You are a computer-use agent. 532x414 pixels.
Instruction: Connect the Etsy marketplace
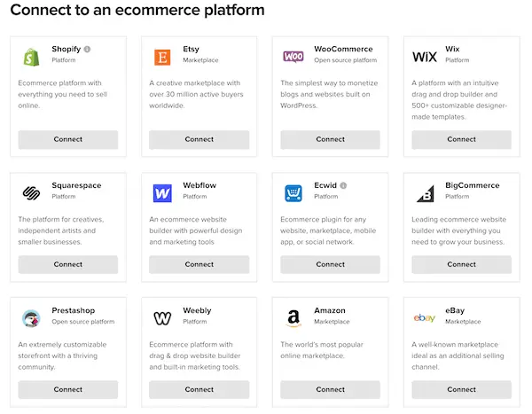(x=199, y=139)
